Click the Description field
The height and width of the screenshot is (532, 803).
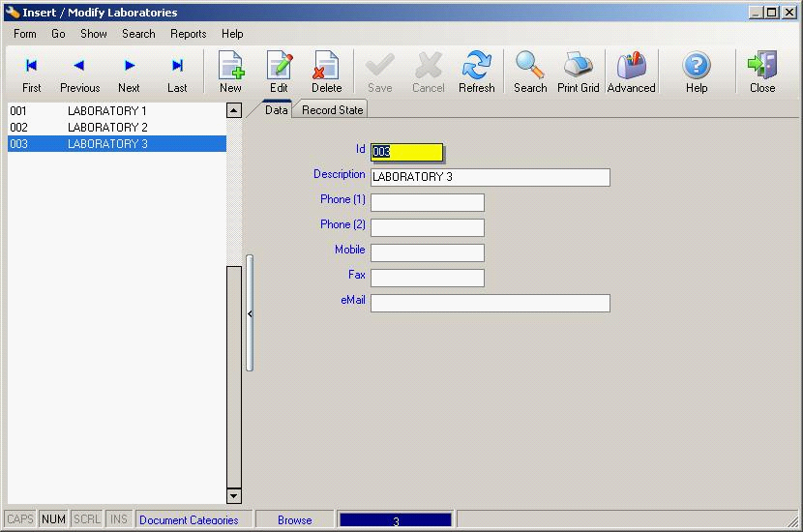coord(491,177)
